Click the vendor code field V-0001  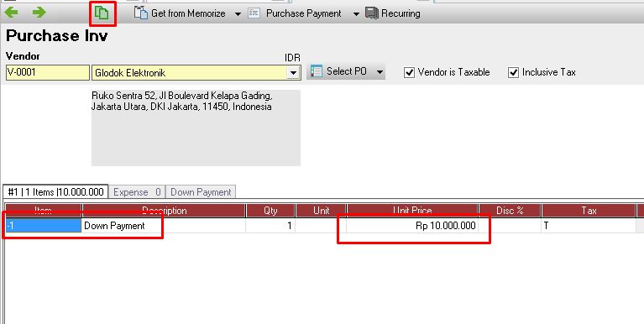(x=48, y=73)
